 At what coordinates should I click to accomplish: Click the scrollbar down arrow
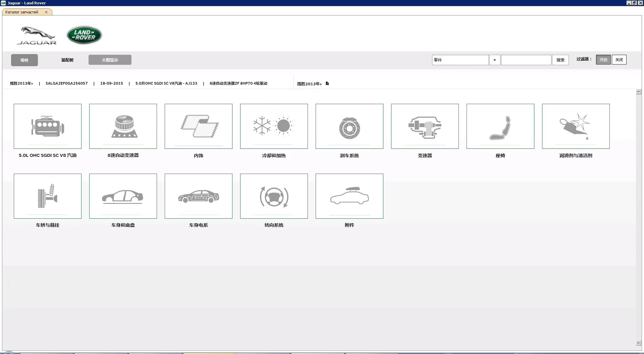click(639, 343)
